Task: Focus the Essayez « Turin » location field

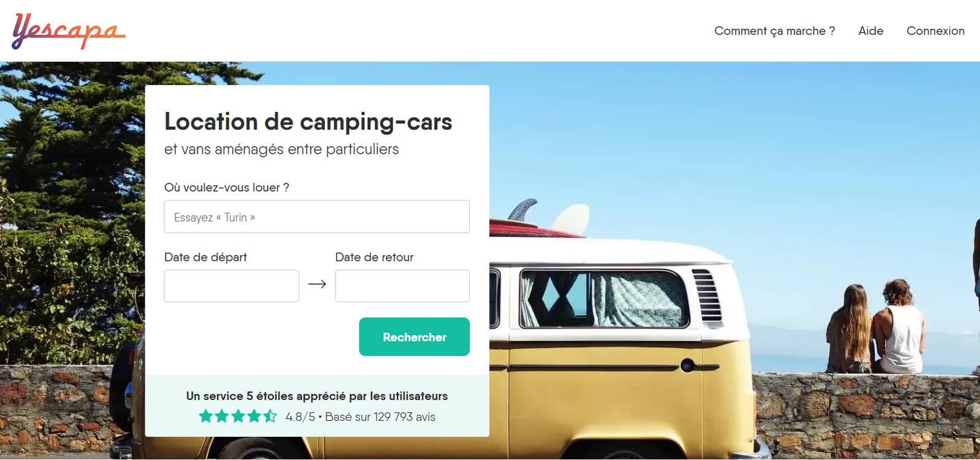Action: [x=317, y=217]
